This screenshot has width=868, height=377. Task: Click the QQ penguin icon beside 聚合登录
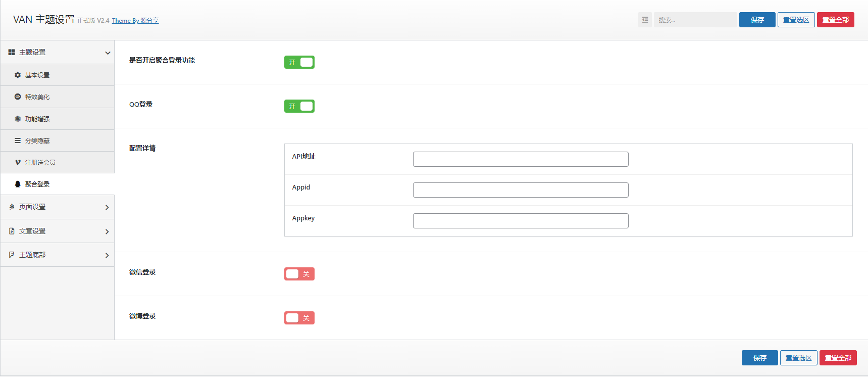[18, 184]
